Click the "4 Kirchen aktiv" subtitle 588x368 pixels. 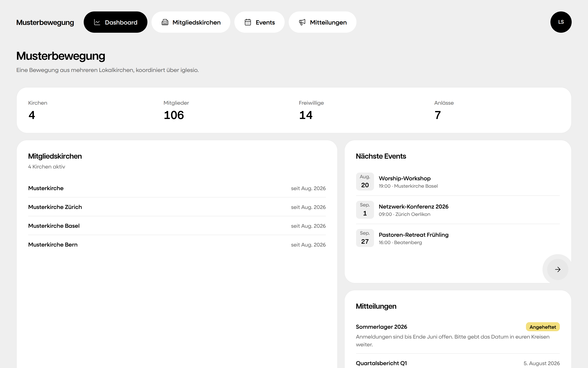point(47,167)
